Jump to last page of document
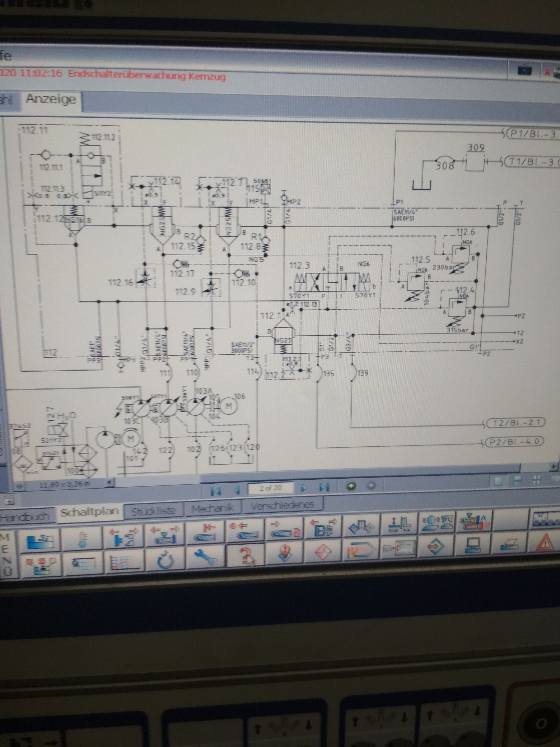This screenshot has width=560, height=747. tap(324, 487)
